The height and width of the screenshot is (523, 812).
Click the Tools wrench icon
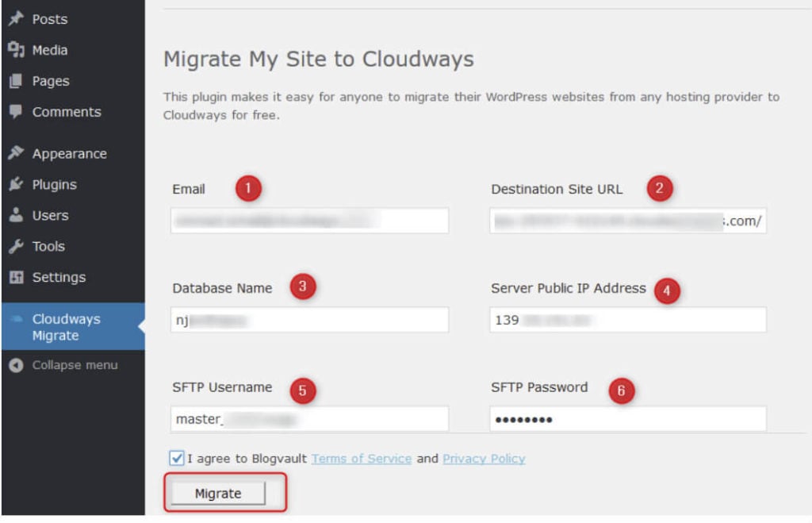coord(16,246)
